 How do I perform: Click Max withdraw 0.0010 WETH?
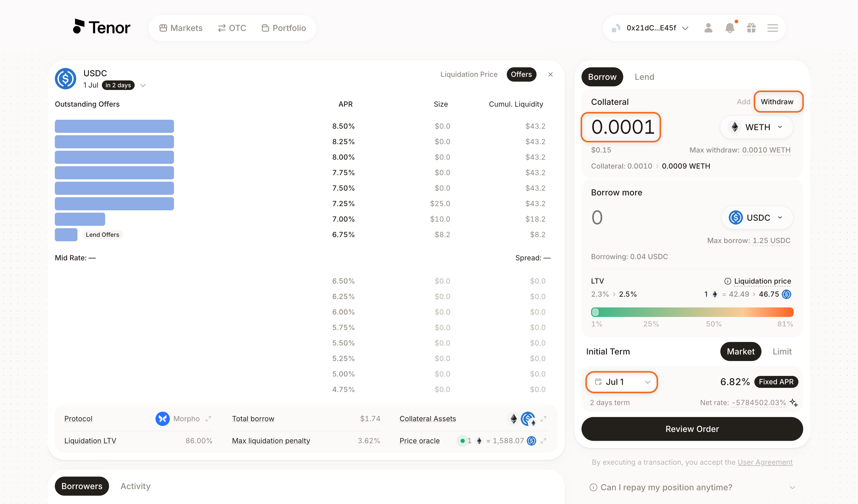[766, 150]
